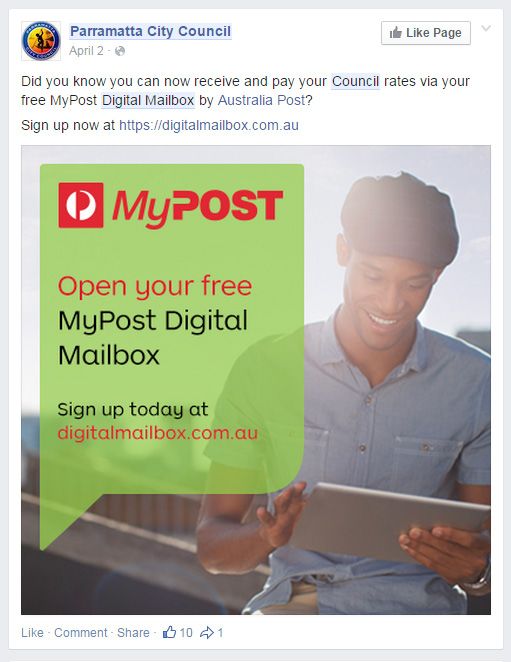
Task: Click the Parramatta City Council profile logo
Action: pyautogui.click(x=41, y=41)
